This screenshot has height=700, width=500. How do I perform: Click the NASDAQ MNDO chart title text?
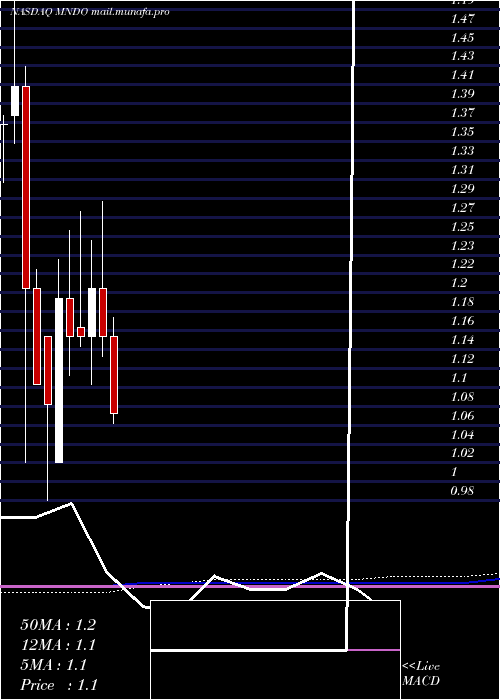tap(90, 12)
